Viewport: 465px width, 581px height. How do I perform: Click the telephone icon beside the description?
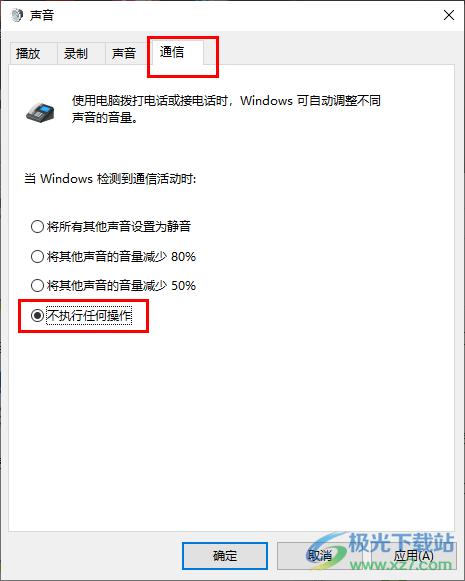tap(40, 112)
